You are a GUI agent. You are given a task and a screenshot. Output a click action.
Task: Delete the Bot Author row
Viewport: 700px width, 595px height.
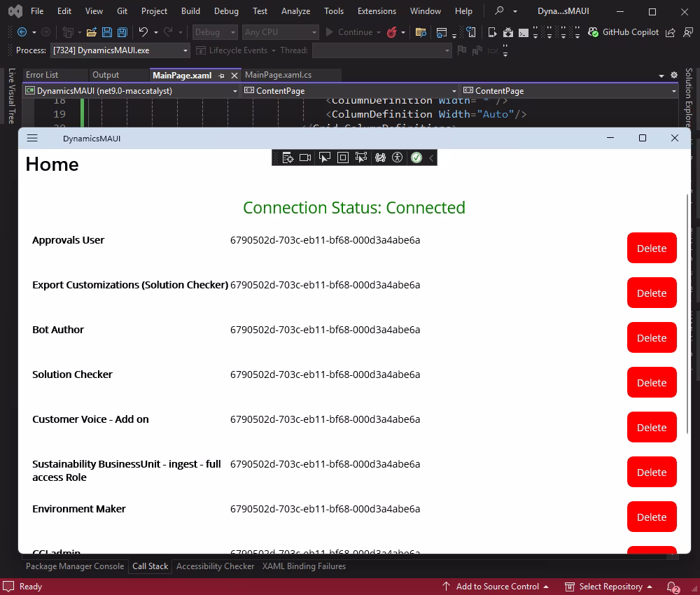click(x=651, y=338)
